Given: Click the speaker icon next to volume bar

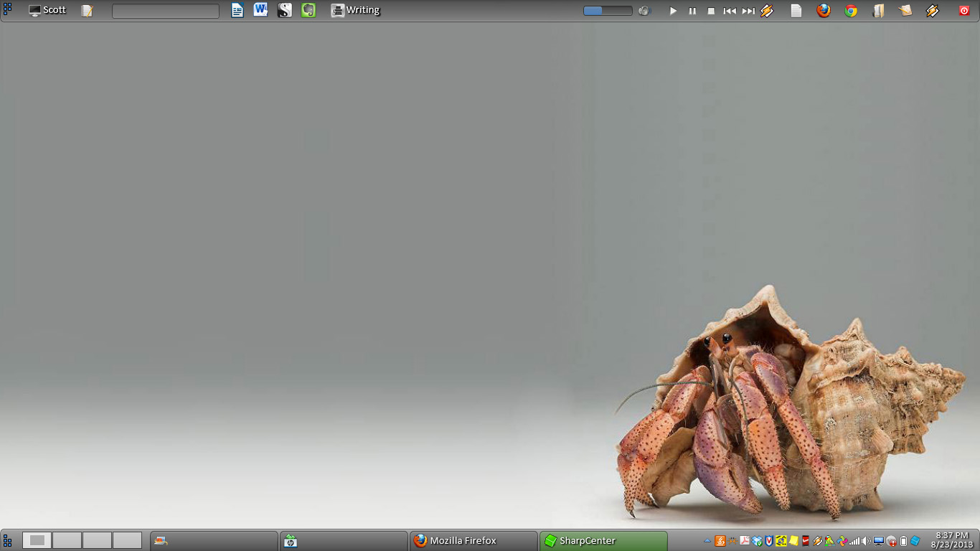Looking at the screenshot, I should tap(644, 11).
